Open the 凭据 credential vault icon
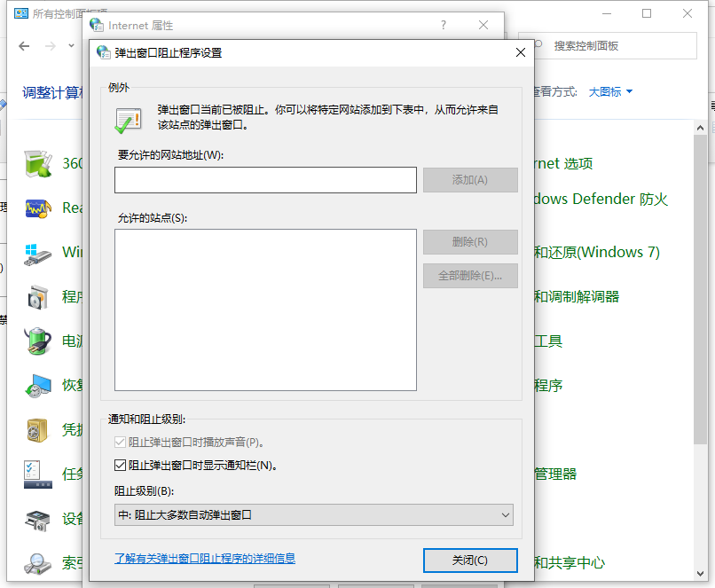715x588 pixels. tap(37, 430)
